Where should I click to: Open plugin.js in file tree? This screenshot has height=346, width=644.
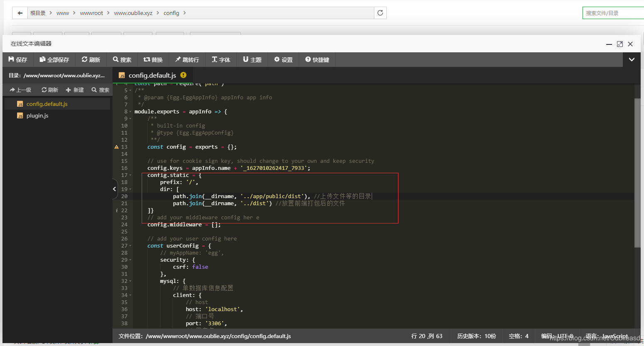pos(57,115)
